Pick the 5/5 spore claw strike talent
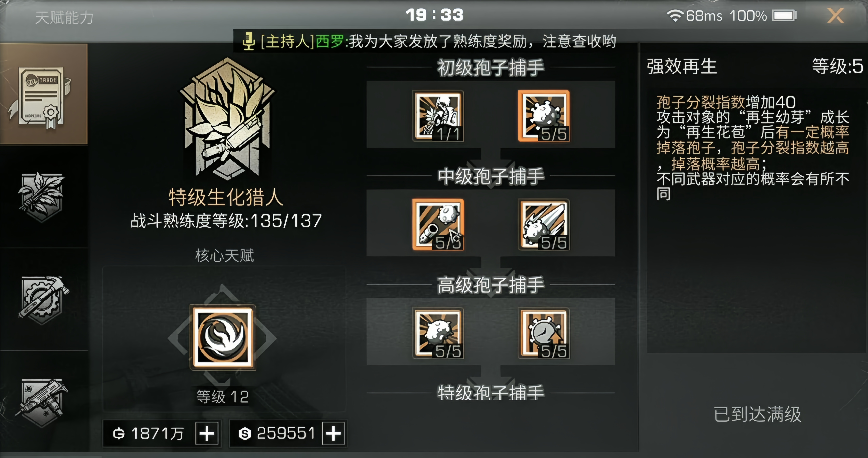This screenshot has height=458, width=868. pos(544,224)
